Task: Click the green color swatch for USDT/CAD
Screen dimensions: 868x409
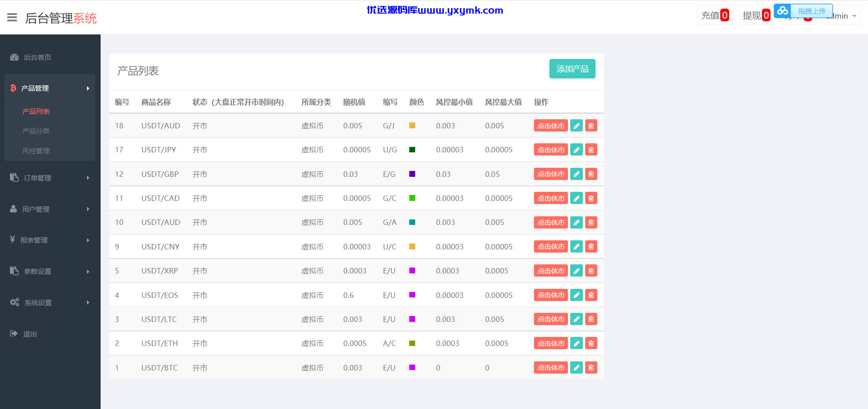Action: 412,198
